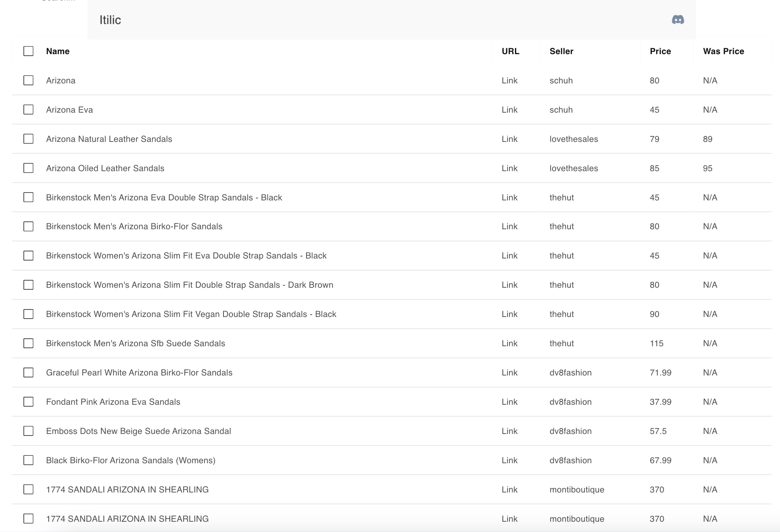Sort by Was Price column header

point(723,51)
